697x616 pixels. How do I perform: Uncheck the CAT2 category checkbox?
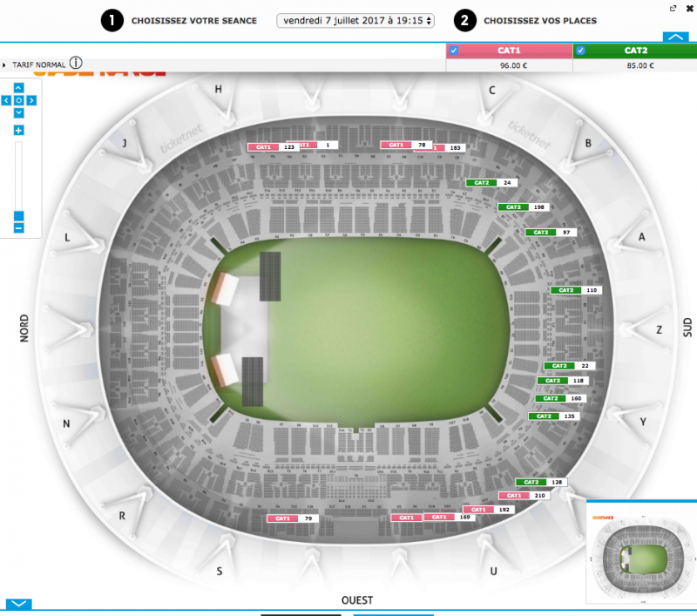[581, 51]
